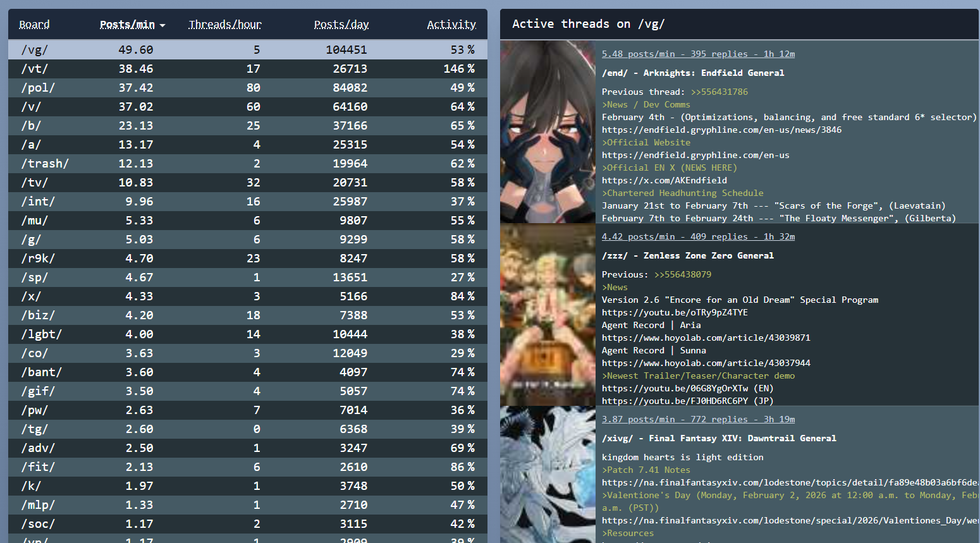Click the youtu.be/oTRy9pZ4TYE URL text
Viewport: 980px width, 543px height.
click(675, 312)
